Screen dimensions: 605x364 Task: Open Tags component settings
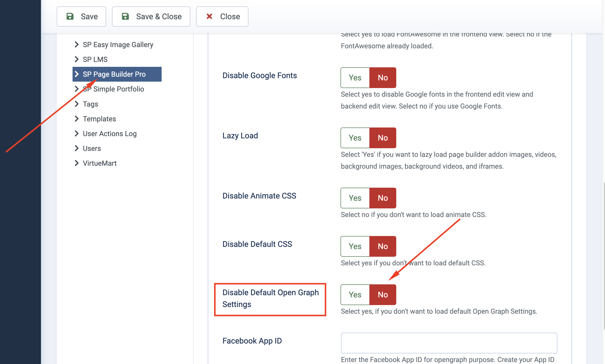tap(91, 104)
